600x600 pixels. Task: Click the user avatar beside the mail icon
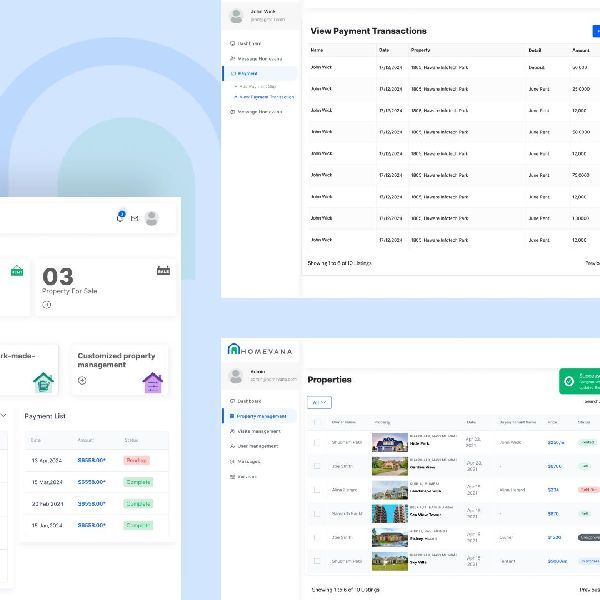click(151, 218)
